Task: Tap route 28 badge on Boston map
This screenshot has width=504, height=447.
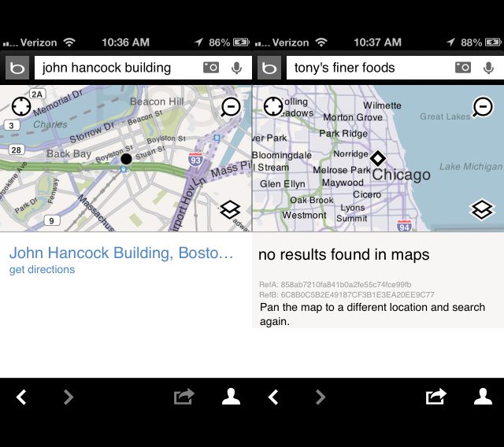Action: 16,150
